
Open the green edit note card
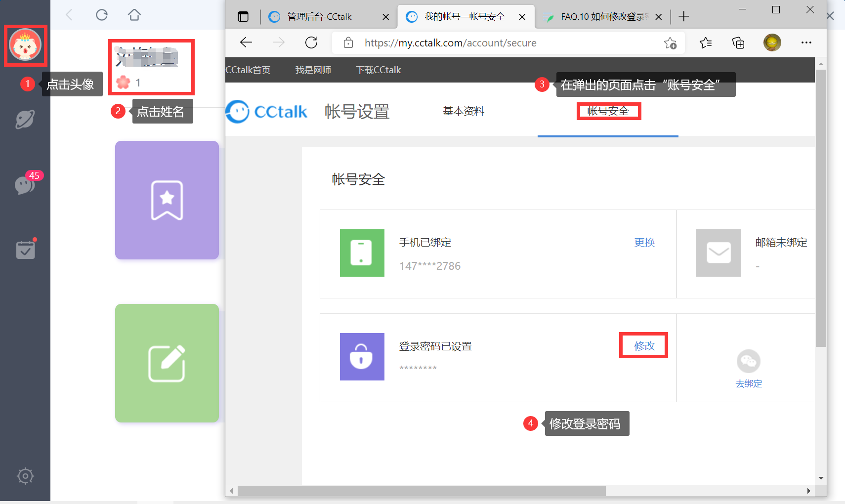coord(167,363)
